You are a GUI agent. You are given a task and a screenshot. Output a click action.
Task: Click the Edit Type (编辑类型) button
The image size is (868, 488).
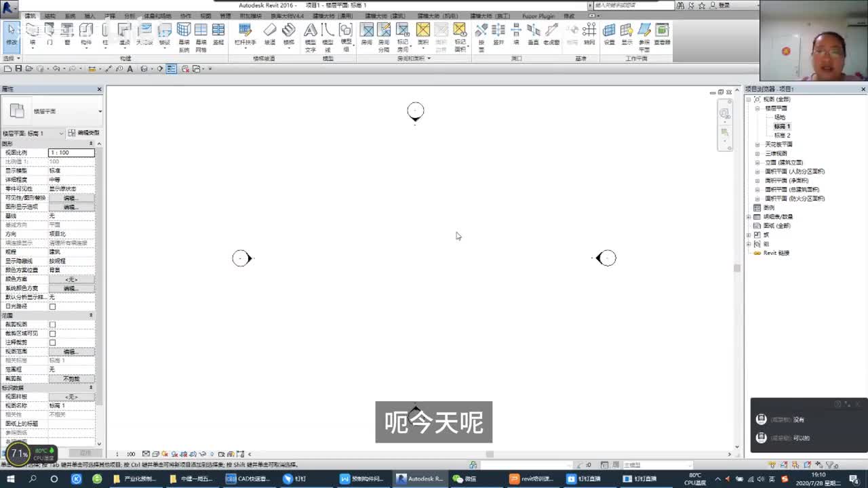point(84,133)
